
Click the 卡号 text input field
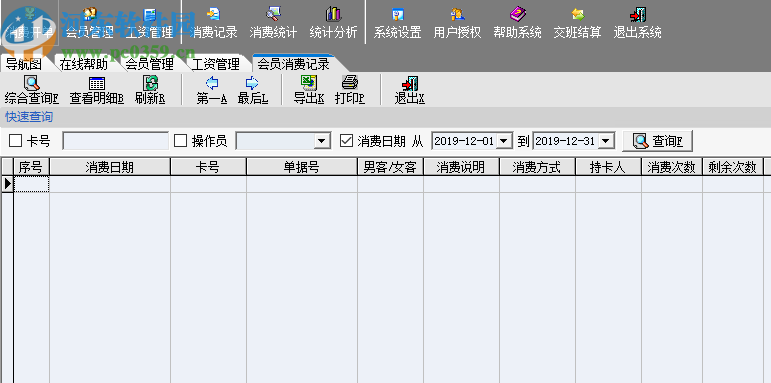[116, 141]
